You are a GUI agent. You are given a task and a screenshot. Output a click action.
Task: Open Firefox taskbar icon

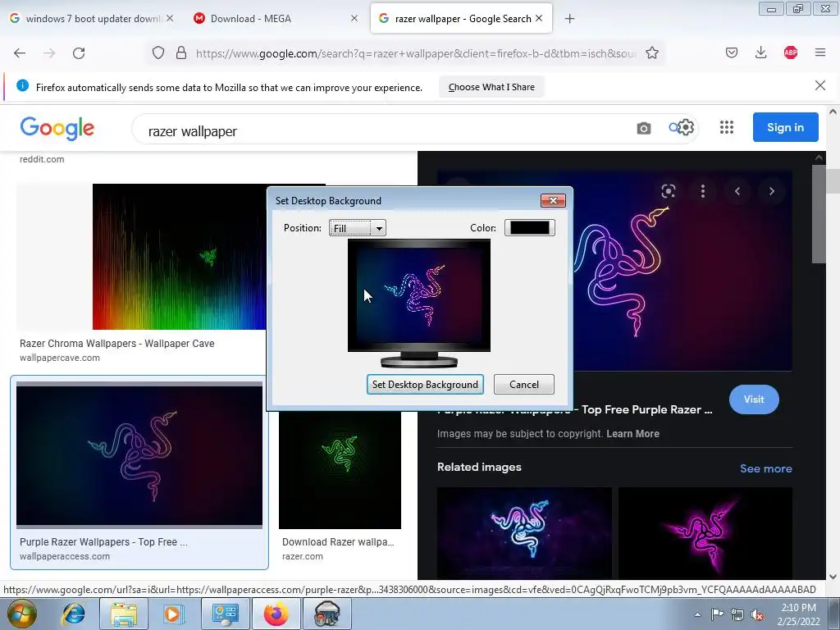click(276, 614)
